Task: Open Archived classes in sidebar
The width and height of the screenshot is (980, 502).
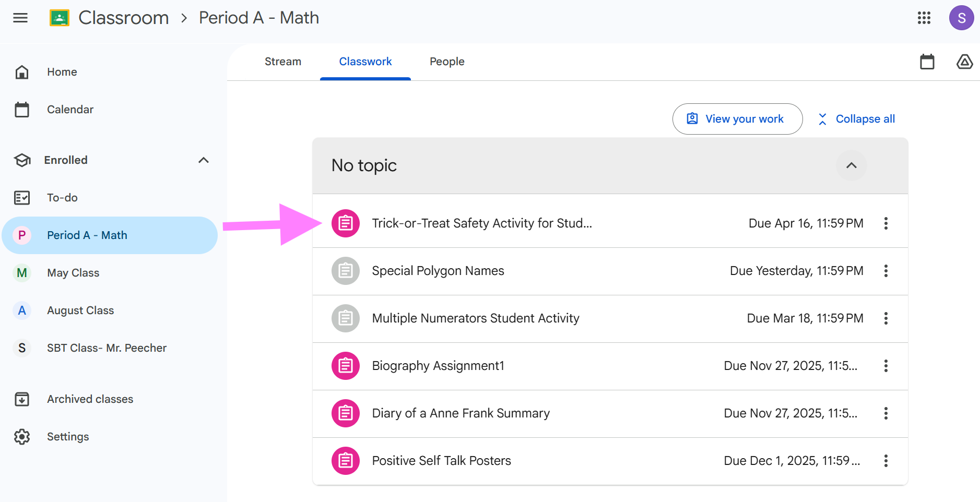Action: 90,399
